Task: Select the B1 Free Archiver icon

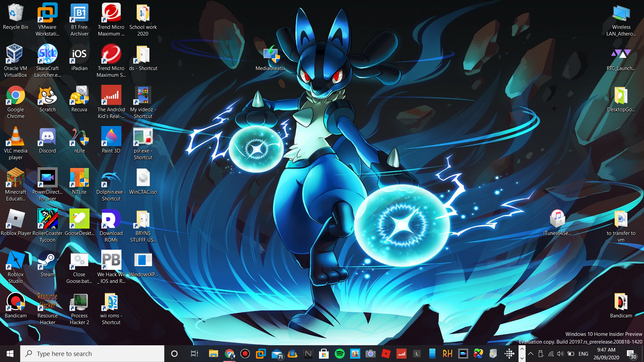Action: tap(79, 19)
